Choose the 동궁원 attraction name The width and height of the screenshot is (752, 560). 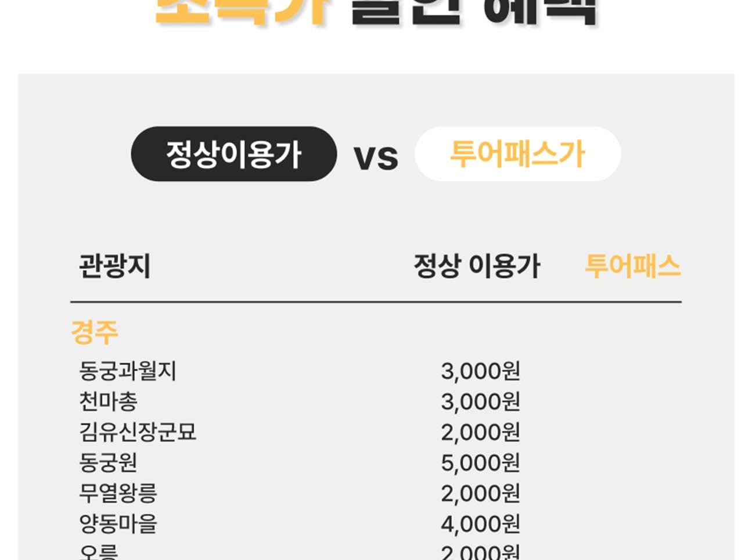point(109,463)
